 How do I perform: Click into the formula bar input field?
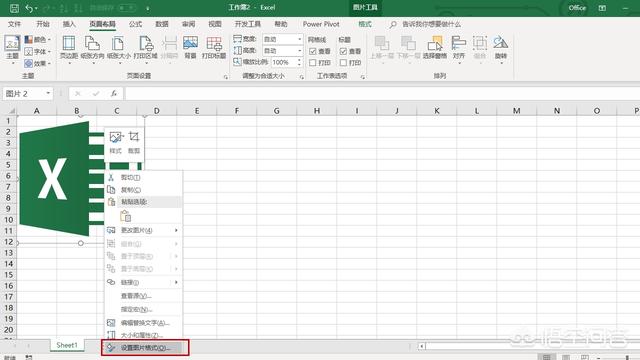[x=382, y=93]
